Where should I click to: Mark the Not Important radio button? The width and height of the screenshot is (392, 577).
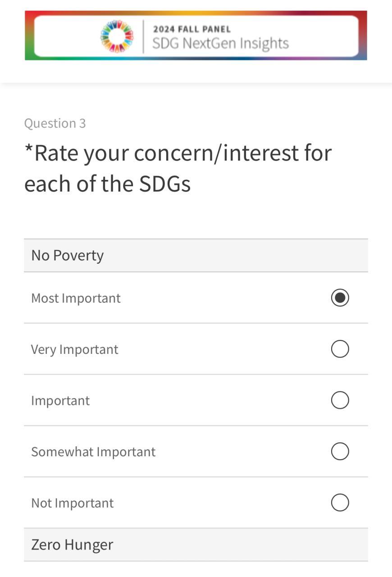pos(340,503)
